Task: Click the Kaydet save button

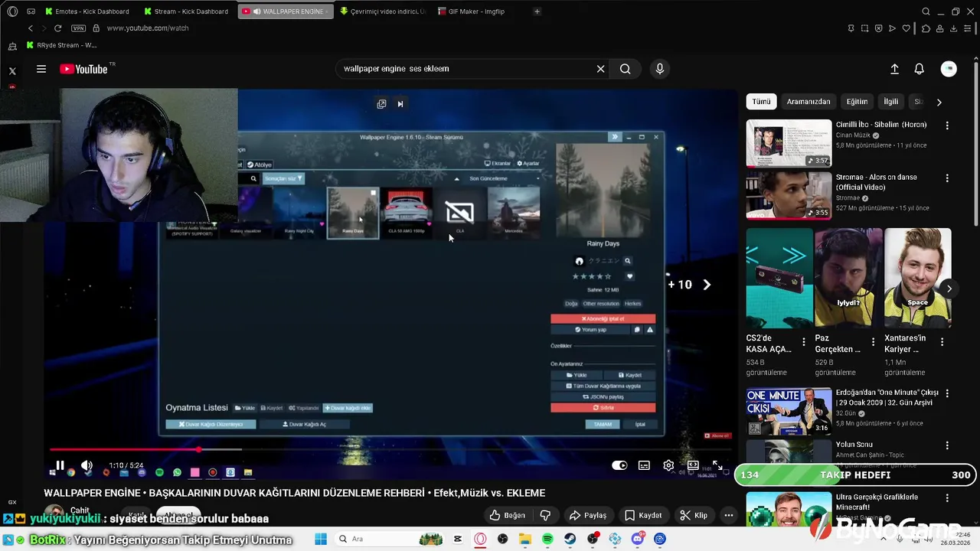Action: pyautogui.click(x=643, y=515)
